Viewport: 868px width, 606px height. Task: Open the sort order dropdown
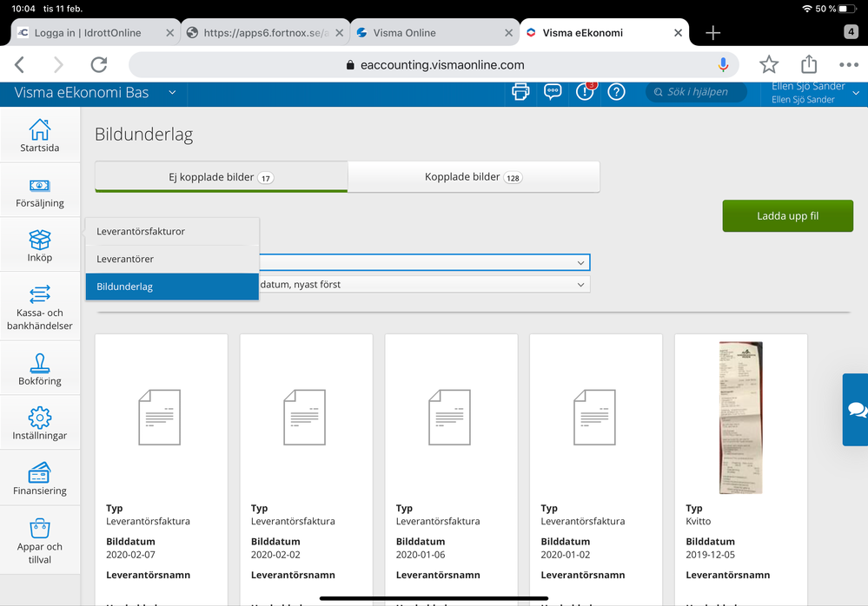coord(424,285)
